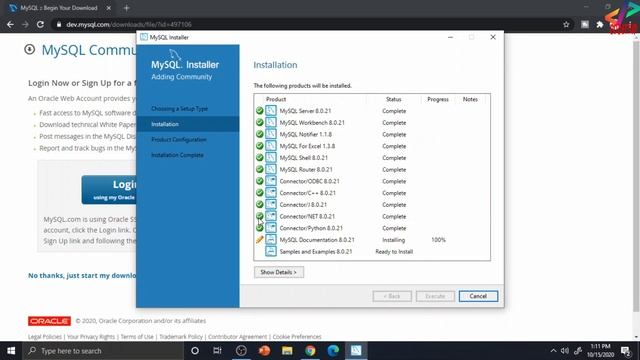Viewport: 640px width, 360px height.
Task: Click the browser address bar URL
Action: click(129, 24)
